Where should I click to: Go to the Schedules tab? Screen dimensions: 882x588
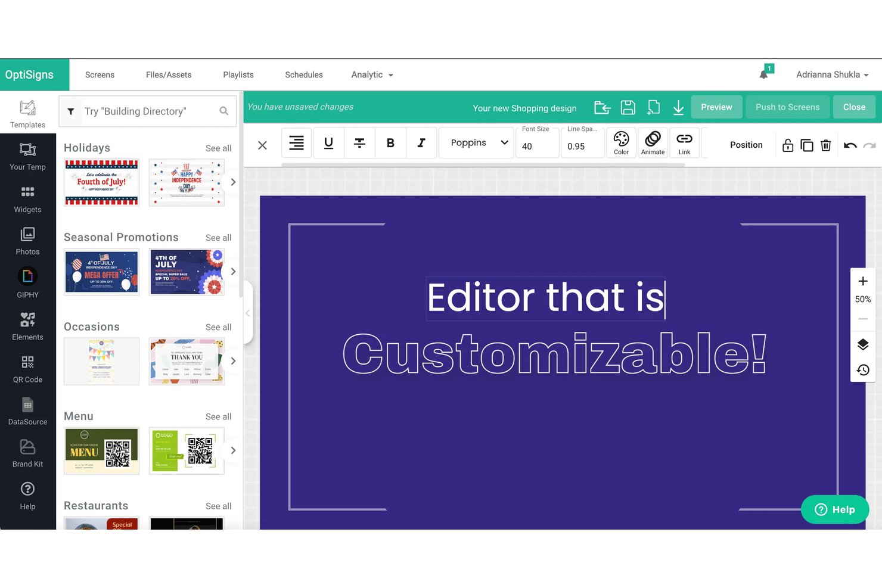pos(304,75)
